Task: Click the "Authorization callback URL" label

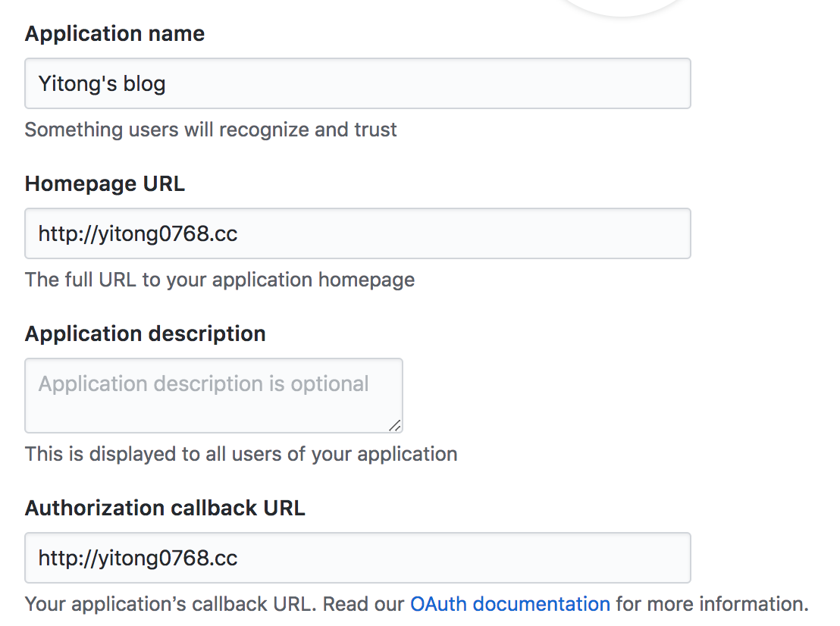Action: [165, 508]
